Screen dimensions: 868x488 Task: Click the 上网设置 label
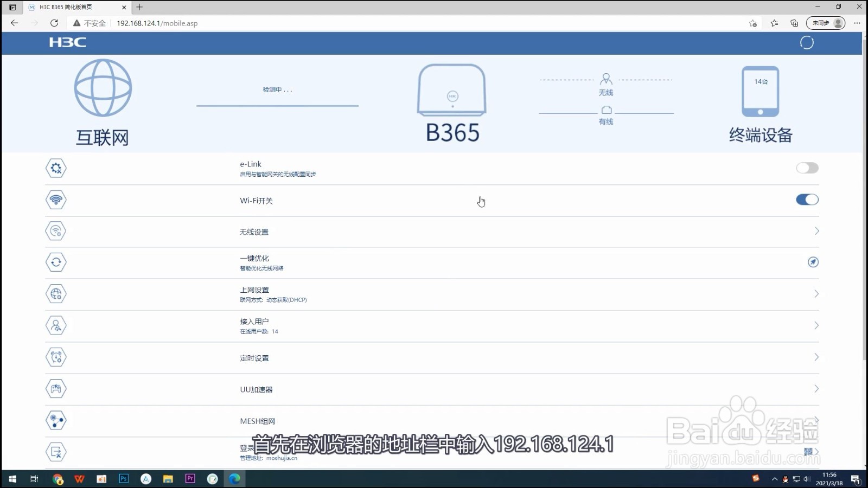[x=254, y=290]
